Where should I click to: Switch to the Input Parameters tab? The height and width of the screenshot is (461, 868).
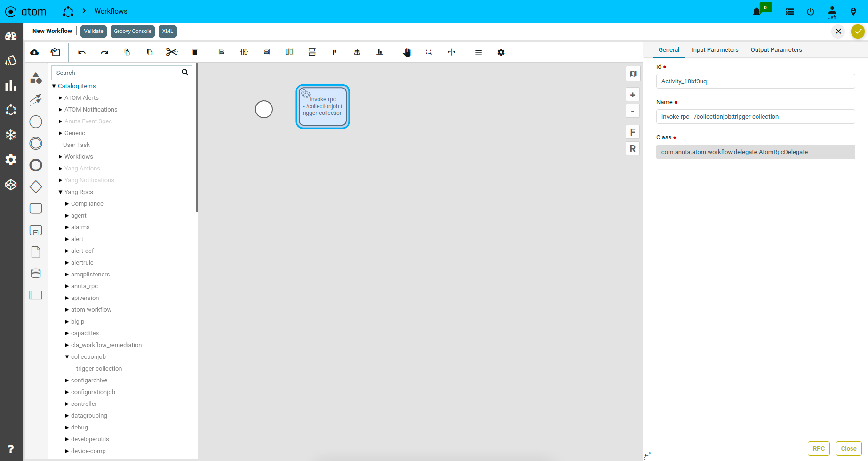[x=715, y=50]
